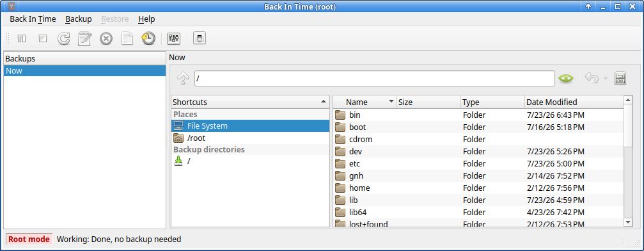Click the file list scroll up arrow
This screenshot has width=644, height=251.
pos(628,100)
